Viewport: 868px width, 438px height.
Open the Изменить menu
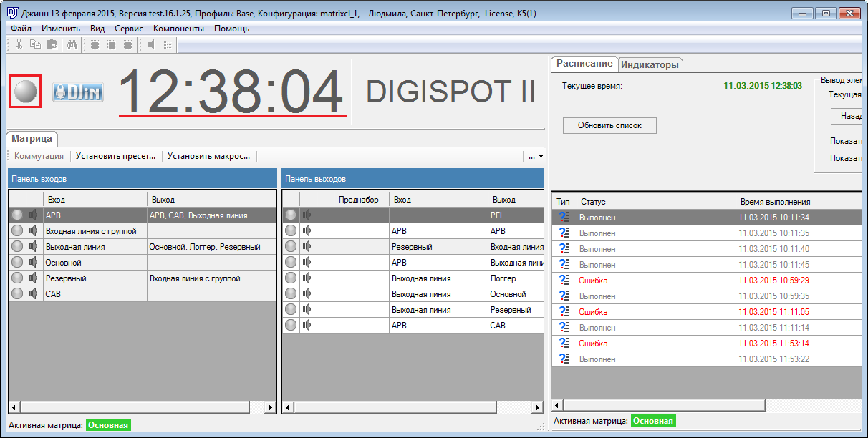coord(61,29)
